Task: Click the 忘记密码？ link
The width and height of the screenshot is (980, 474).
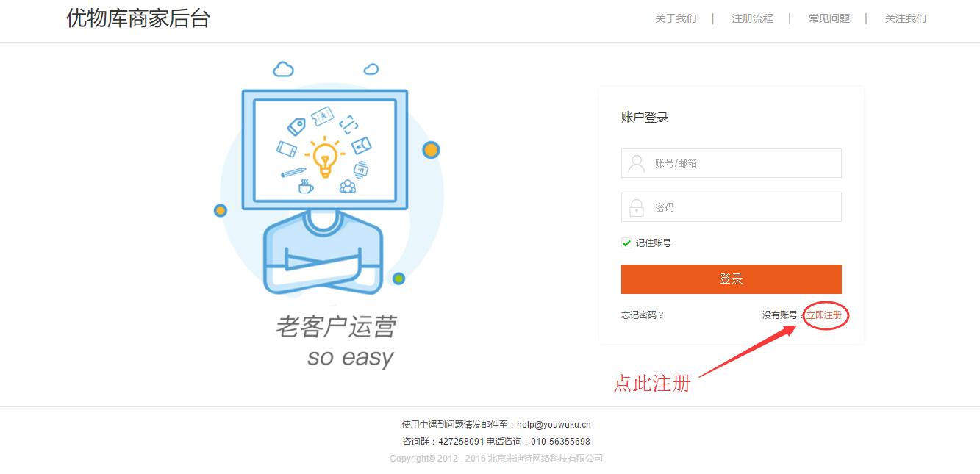Action: 643,315
